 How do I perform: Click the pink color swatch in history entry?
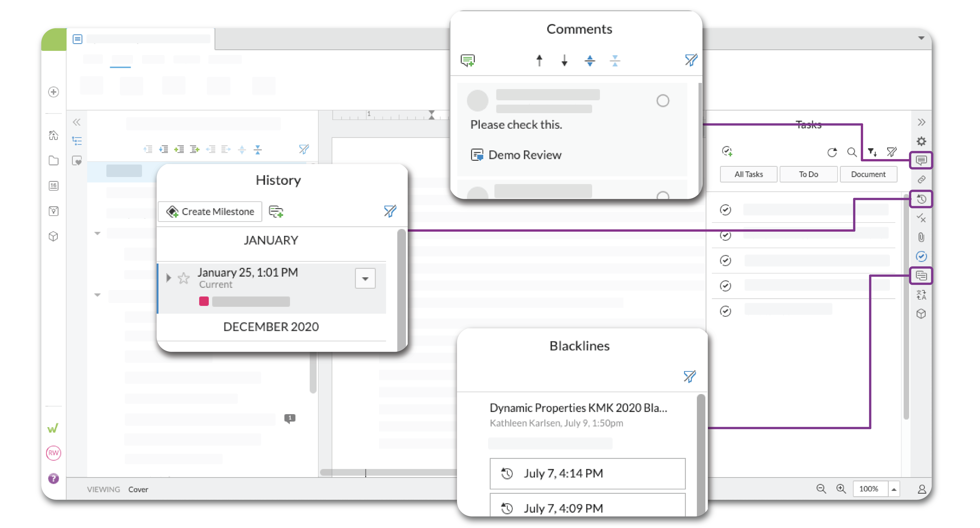[x=204, y=301]
